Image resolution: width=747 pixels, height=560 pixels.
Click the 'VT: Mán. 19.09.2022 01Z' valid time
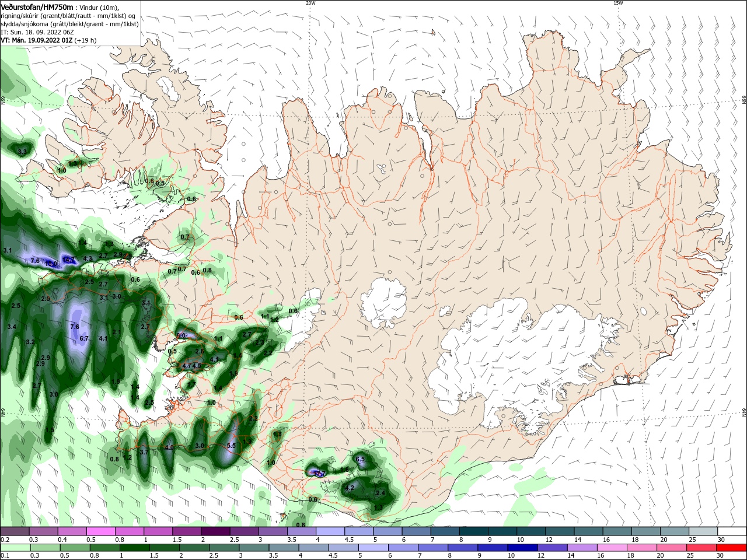(x=36, y=40)
